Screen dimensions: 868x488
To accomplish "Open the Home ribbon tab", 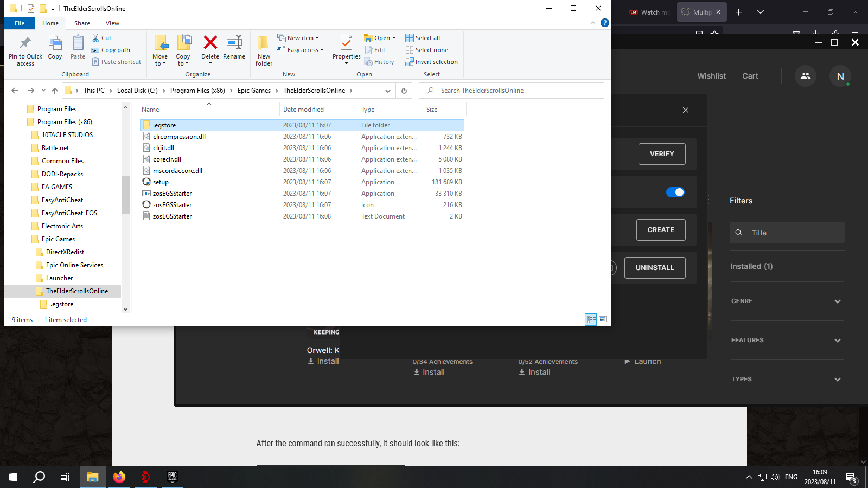I will pos(50,23).
